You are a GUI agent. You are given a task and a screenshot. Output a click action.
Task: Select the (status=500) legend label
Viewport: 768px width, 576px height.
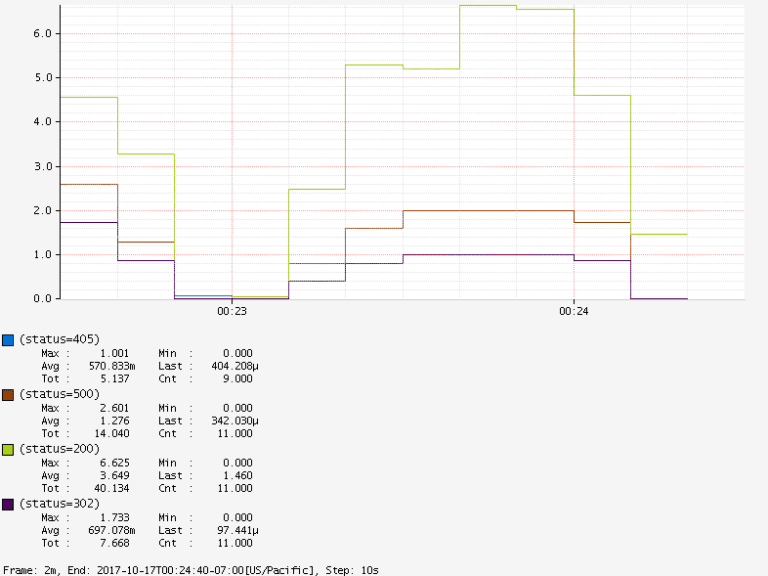[x=59, y=394]
